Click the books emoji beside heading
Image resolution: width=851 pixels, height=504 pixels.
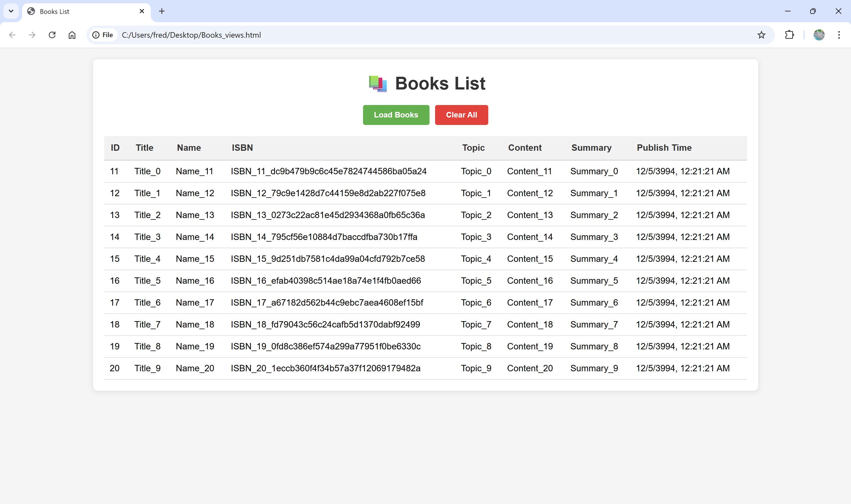(x=378, y=84)
